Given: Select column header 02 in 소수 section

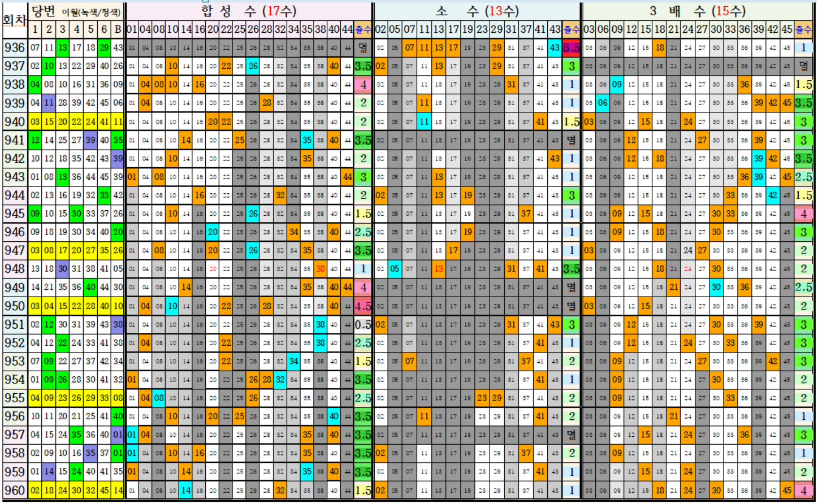Looking at the screenshot, I should coord(380,29).
